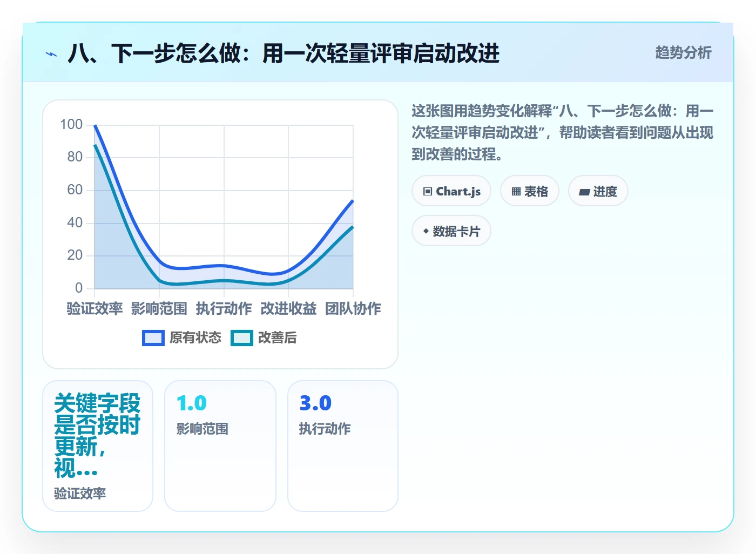Viewport: 756px width, 554px height.
Task: Click the 表格 tag chip
Action: click(x=530, y=191)
